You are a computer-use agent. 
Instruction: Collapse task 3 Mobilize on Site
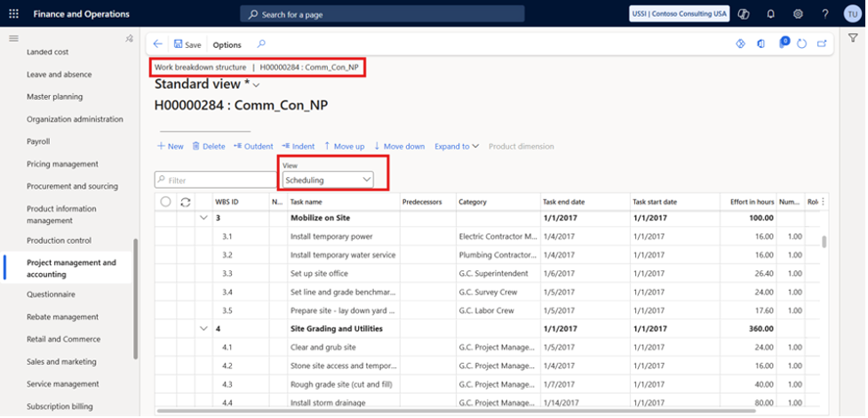[x=204, y=217]
